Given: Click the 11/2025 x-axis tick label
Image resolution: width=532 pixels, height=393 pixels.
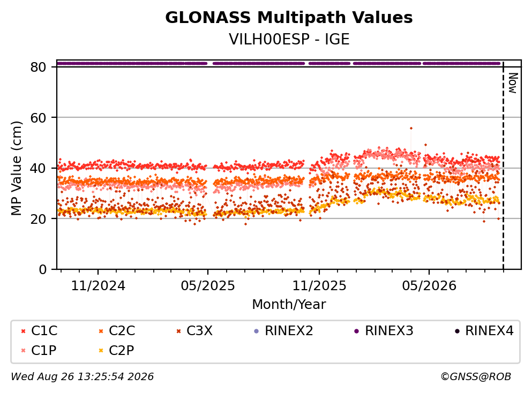Looking at the screenshot, I should 319,286.
